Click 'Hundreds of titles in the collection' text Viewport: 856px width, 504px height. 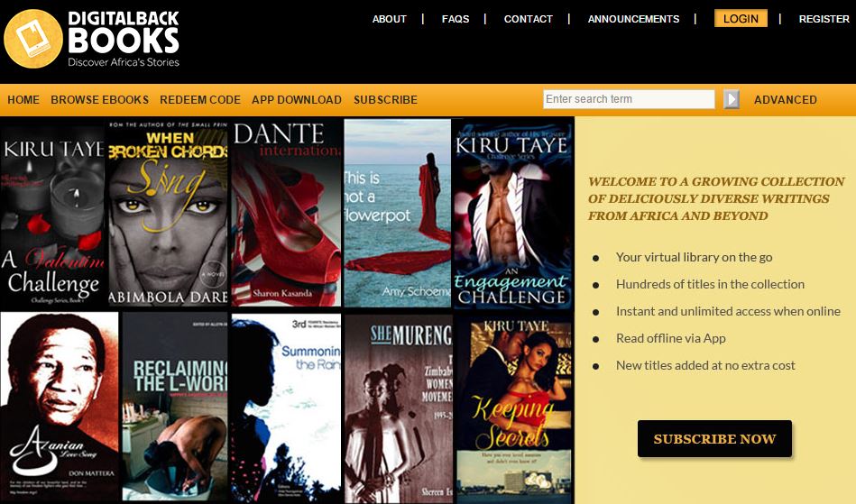pyautogui.click(x=710, y=284)
